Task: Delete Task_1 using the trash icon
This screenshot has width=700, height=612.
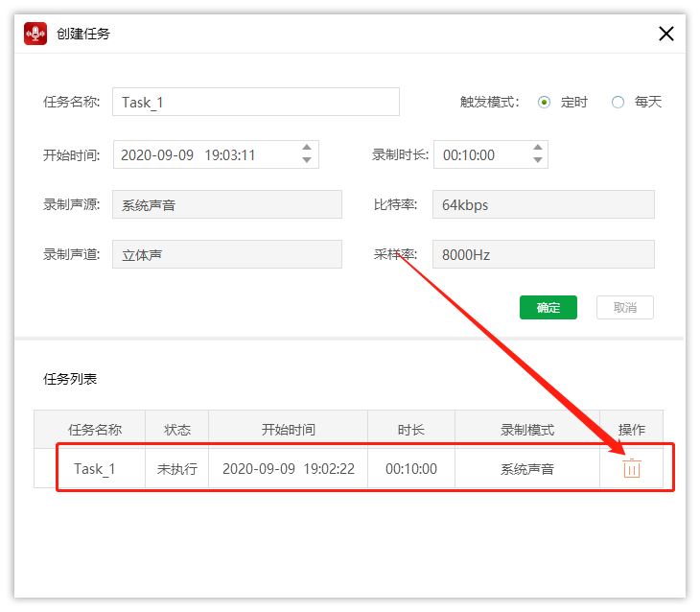Action: [631, 469]
